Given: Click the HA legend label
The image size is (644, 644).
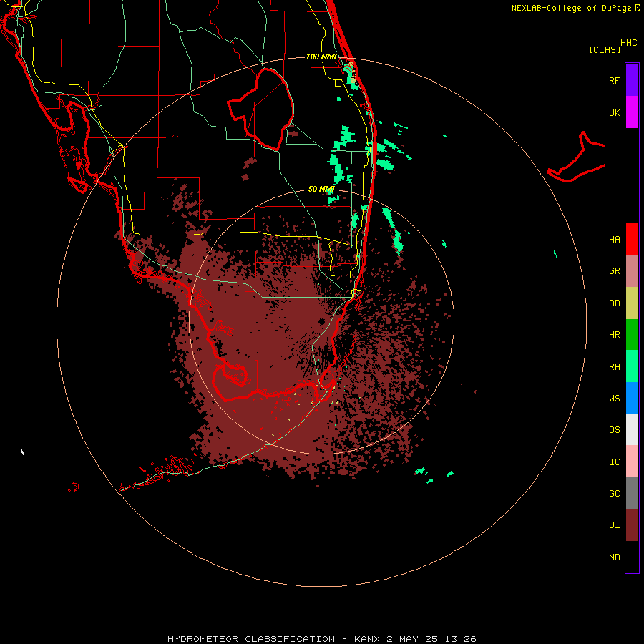Looking at the screenshot, I should [614, 239].
